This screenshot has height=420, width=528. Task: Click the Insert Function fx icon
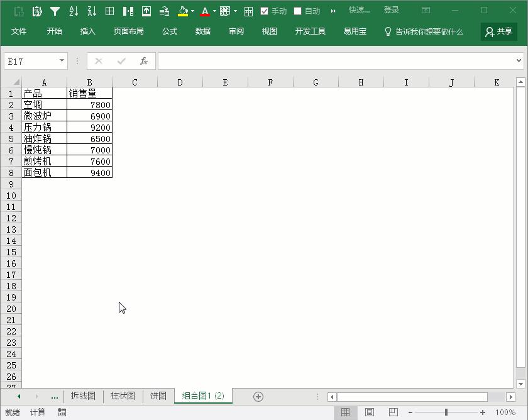click(143, 61)
